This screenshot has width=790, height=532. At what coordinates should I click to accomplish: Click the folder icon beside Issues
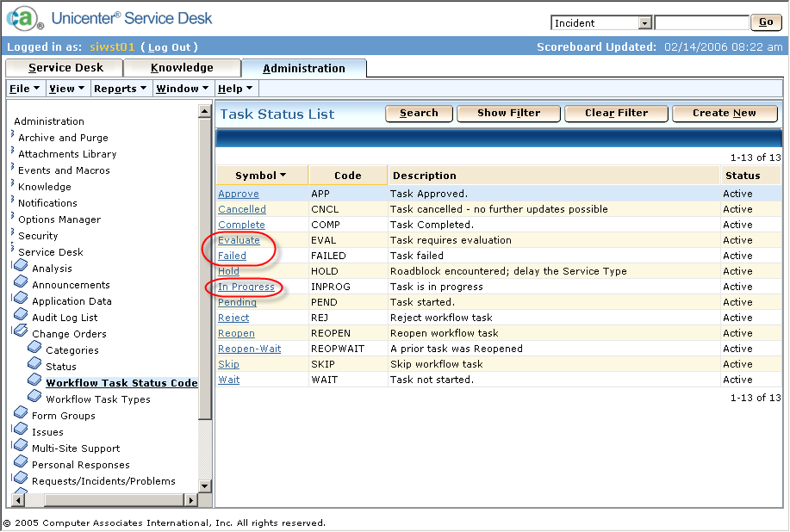(21, 430)
